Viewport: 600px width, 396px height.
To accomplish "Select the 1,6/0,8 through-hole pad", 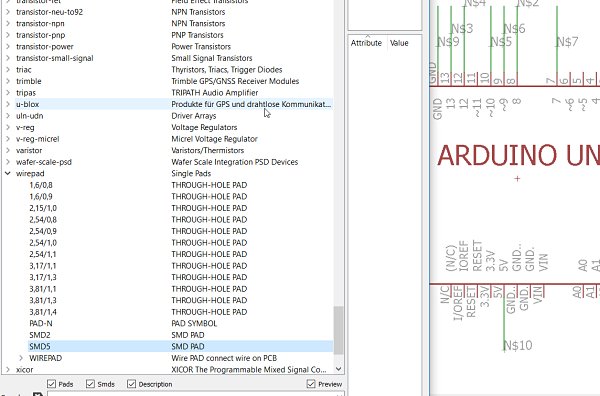I will point(181,185).
